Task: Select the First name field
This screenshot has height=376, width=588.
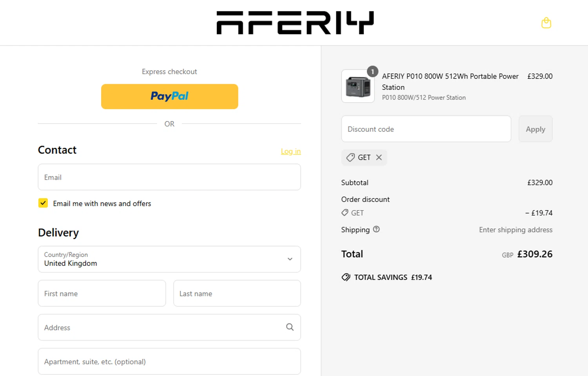Action: click(102, 293)
